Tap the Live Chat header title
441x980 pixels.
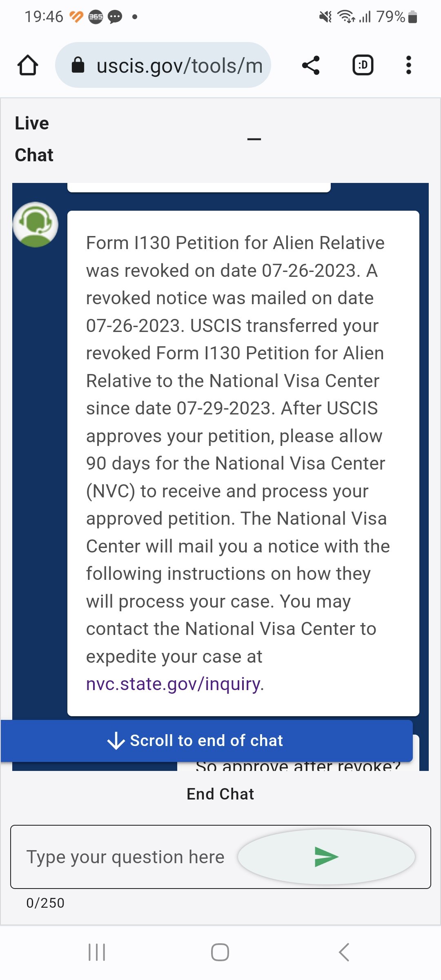pyautogui.click(x=34, y=139)
